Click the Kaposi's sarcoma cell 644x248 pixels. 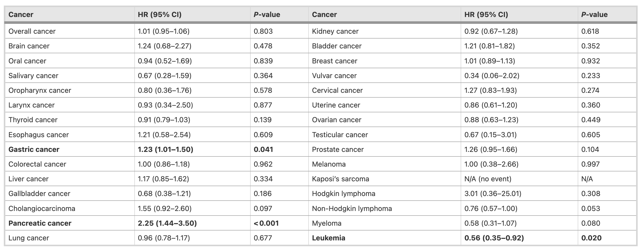(x=340, y=179)
